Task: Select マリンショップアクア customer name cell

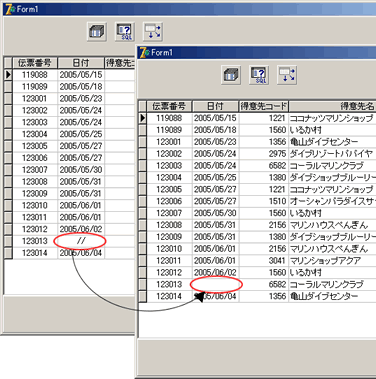Action: click(x=332, y=261)
